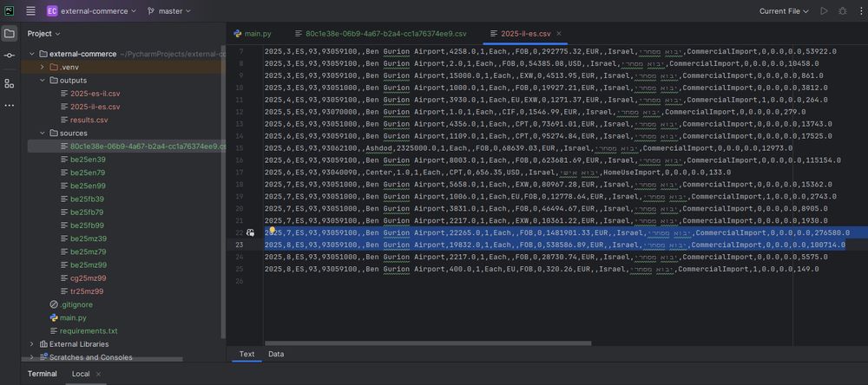Debug the current file

tap(843, 11)
